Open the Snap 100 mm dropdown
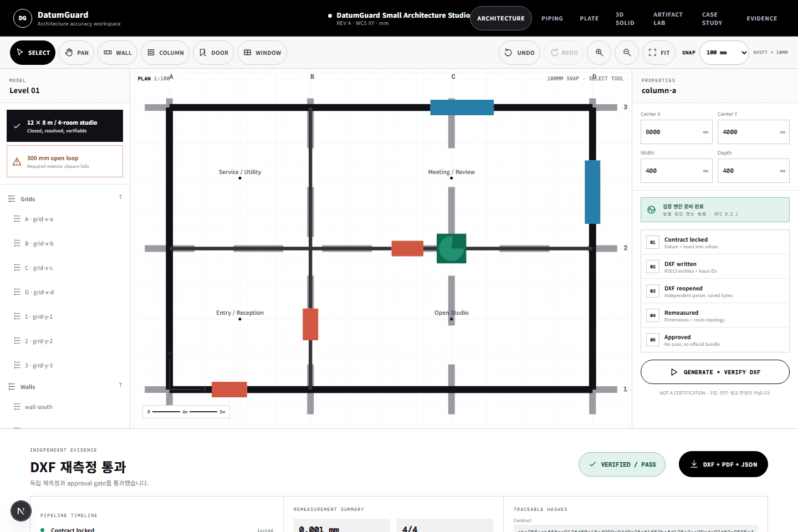Viewport: 798px width, 532px height. pos(724,53)
